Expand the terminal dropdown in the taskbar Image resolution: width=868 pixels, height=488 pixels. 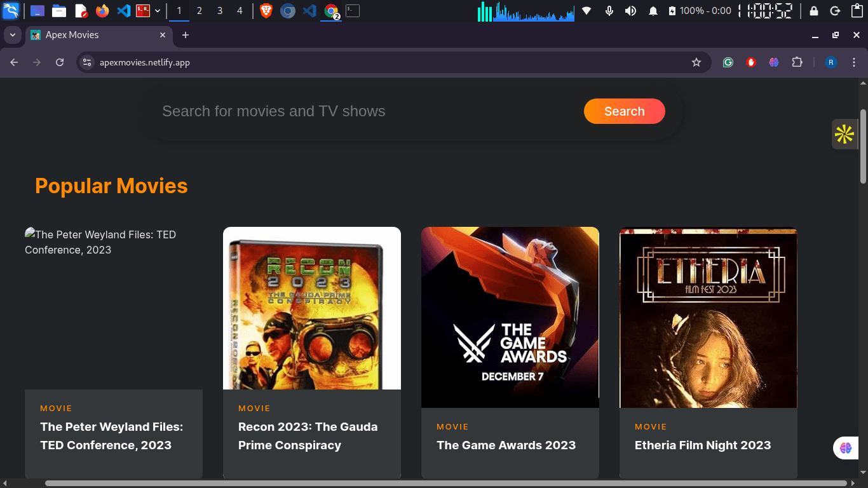pos(158,11)
